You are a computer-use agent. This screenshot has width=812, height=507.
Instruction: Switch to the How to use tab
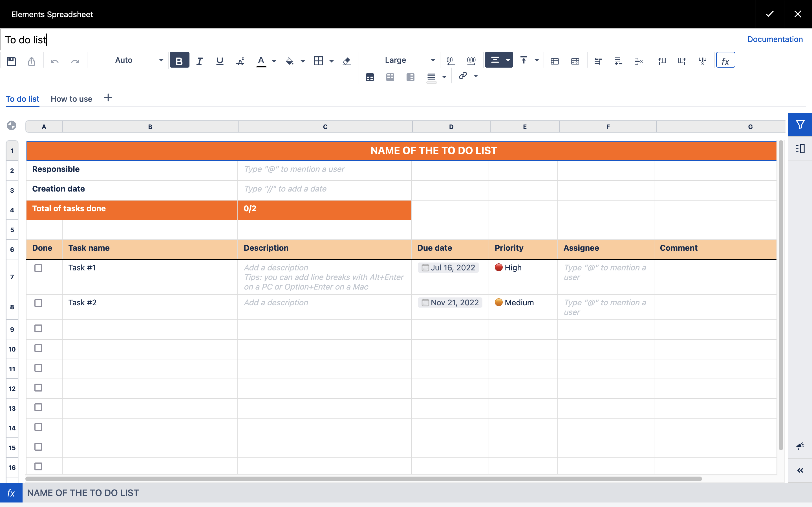pyautogui.click(x=71, y=99)
